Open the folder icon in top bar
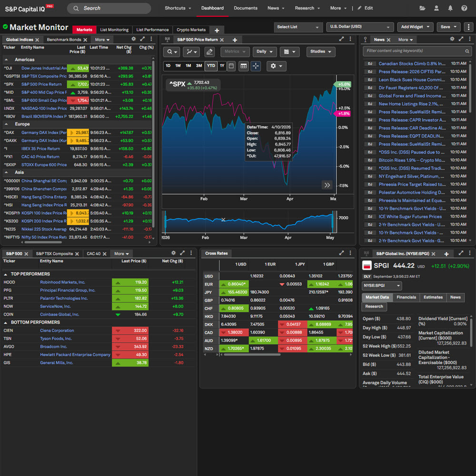Image resolution: width=476 pixels, height=476 pixels. click(x=422, y=8)
